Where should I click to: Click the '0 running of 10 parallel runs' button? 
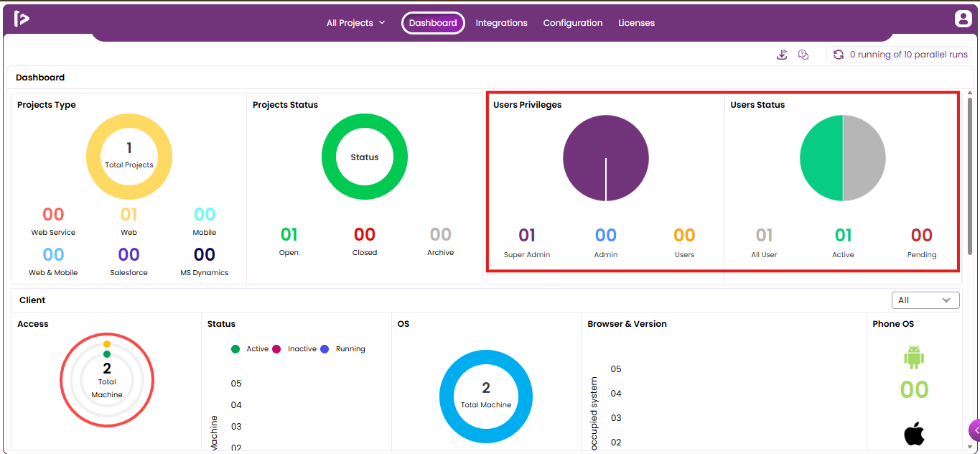point(900,55)
